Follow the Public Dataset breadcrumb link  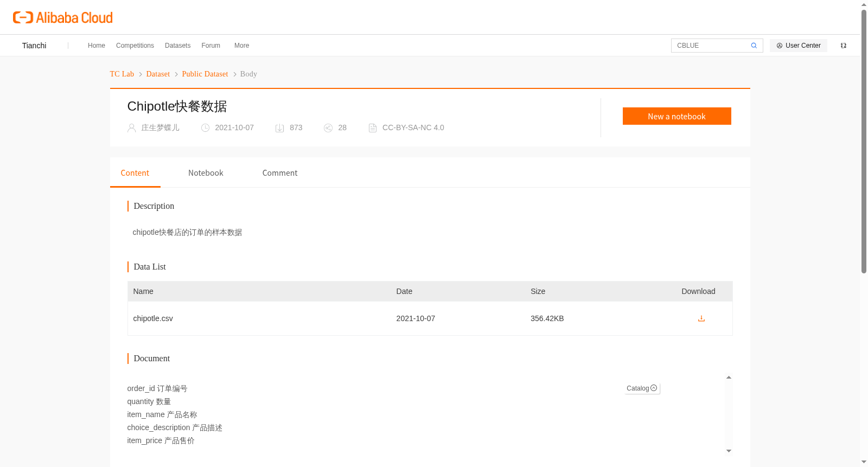click(205, 74)
